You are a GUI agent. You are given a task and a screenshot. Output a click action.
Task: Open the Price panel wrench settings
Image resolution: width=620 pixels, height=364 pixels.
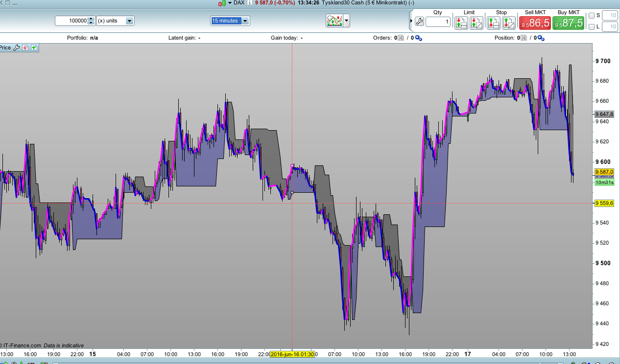click(x=16, y=47)
